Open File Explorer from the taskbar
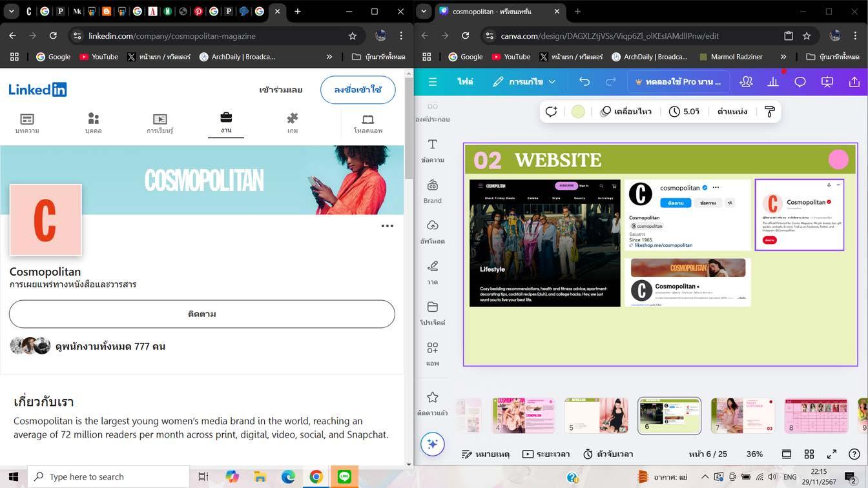The width and height of the screenshot is (868, 488). tap(260, 477)
